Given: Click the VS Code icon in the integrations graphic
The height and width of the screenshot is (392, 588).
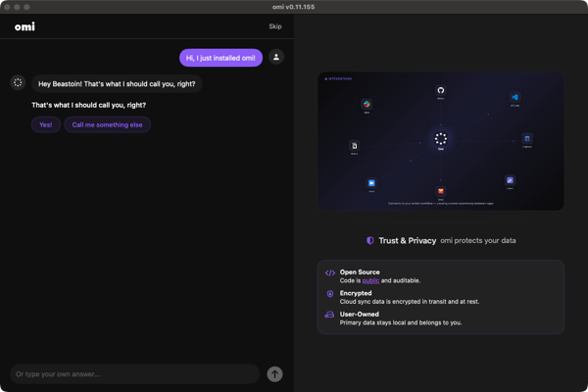Looking at the screenshot, I should point(514,97).
